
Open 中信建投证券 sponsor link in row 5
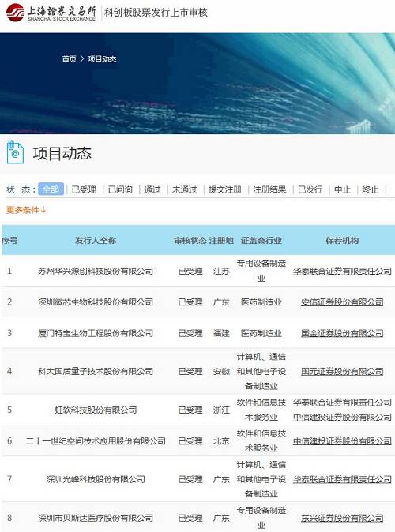[342, 417]
